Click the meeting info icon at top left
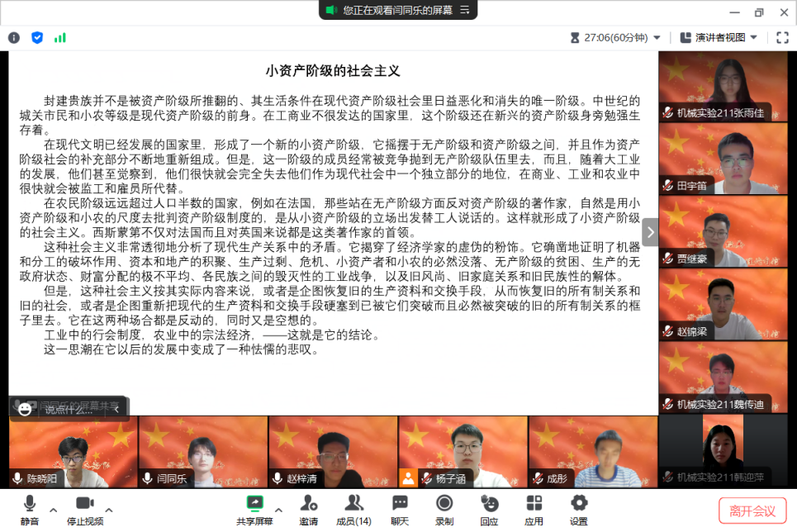The width and height of the screenshot is (797, 532). coord(14,37)
